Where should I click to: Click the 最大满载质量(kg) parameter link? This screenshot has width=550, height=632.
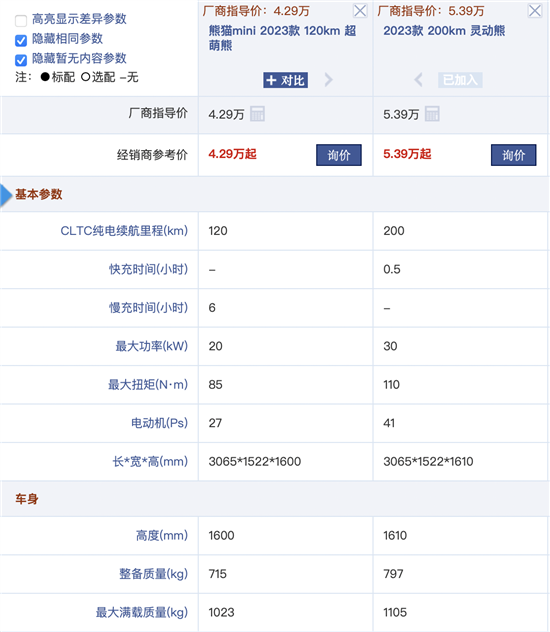point(142,613)
